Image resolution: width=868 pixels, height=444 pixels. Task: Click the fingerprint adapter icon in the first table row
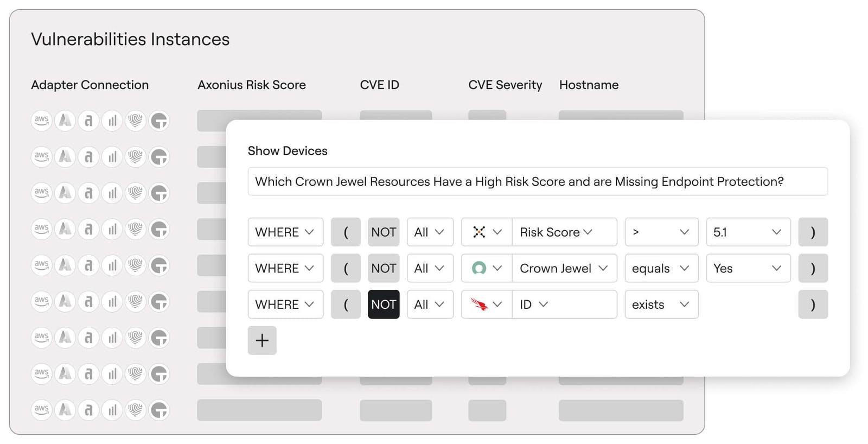(x=136, y=120)
